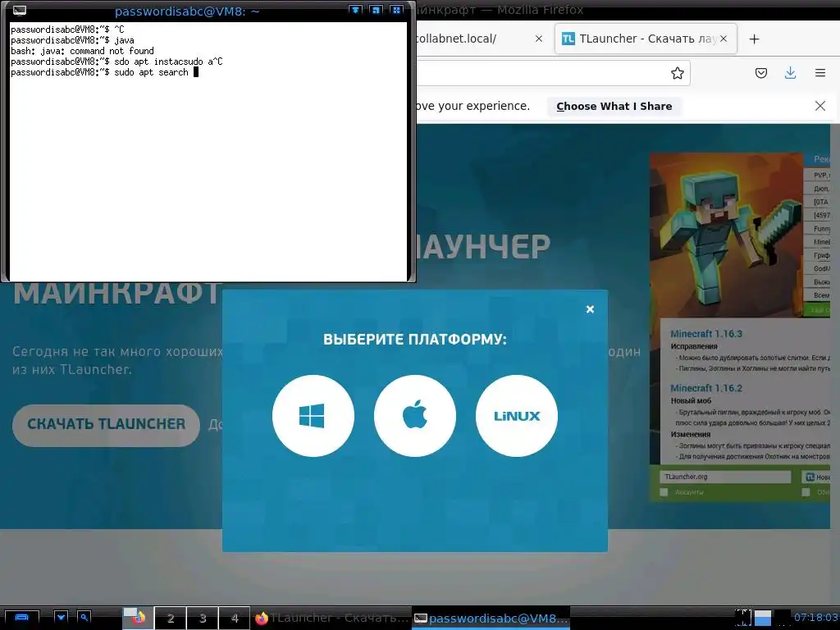The image size is (840, 630).
Task: Dismiss the Firefox data sharing notification bar
Action: (x=819, y=106)
